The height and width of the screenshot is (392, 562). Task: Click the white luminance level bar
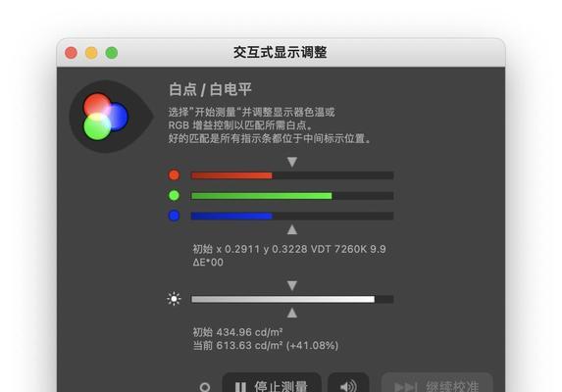point(292,299)
